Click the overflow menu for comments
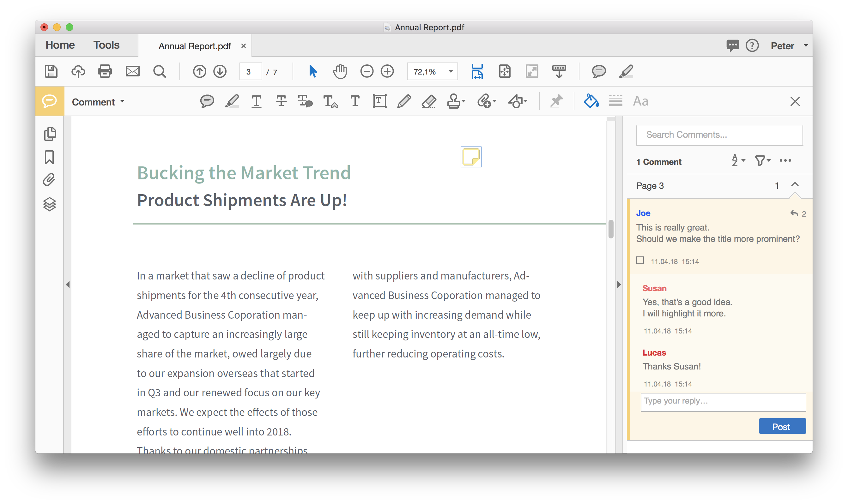Screen dimensions: 848x504 coord(786,162)
